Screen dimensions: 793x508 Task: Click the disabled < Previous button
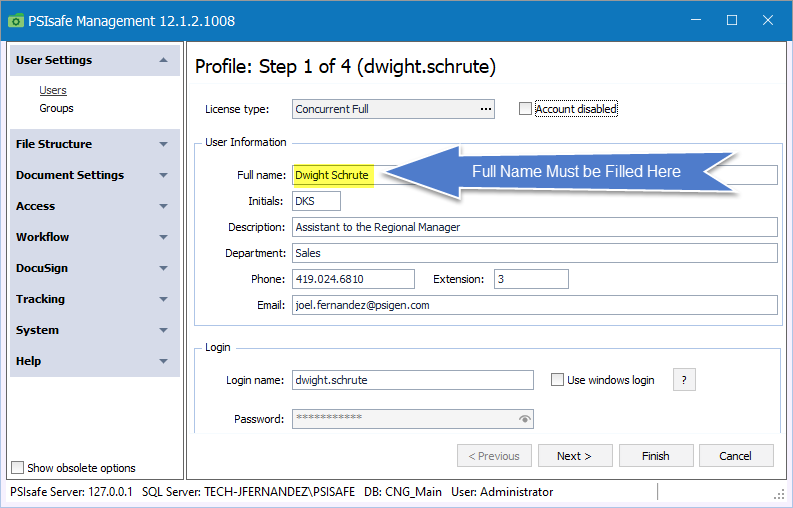point(494,456)
